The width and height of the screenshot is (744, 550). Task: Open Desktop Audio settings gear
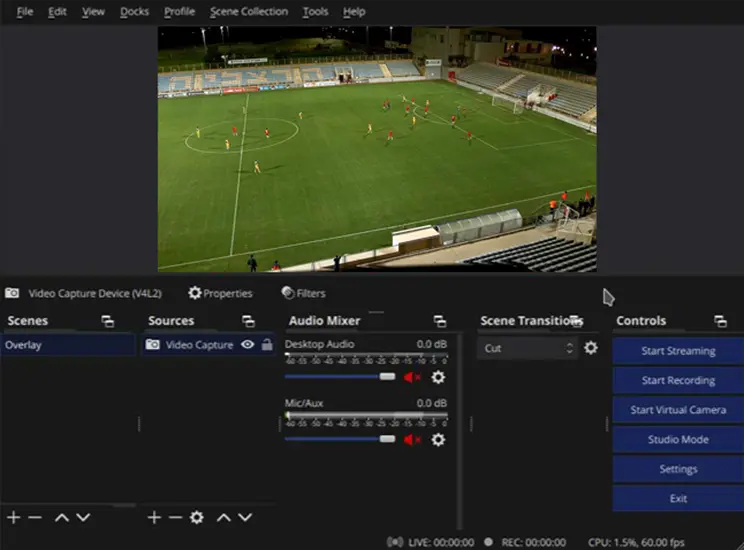pos(438,377)
